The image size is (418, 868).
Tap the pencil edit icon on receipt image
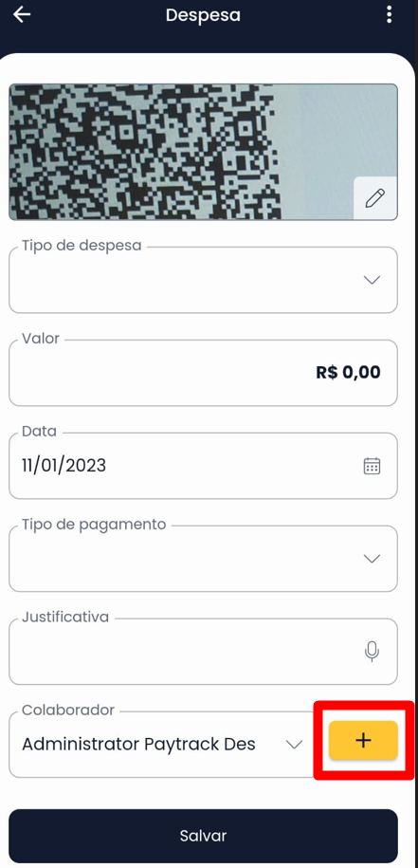(x=375, y=198)
